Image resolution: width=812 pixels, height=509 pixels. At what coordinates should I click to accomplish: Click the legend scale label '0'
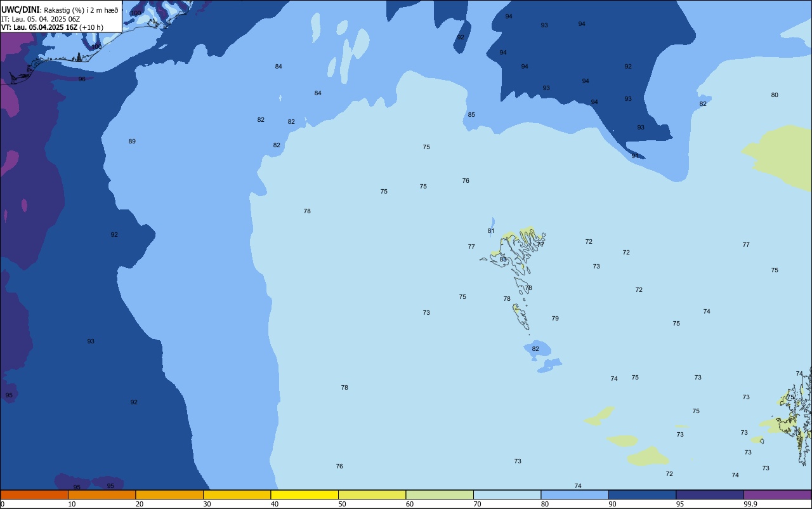(3, 504)
